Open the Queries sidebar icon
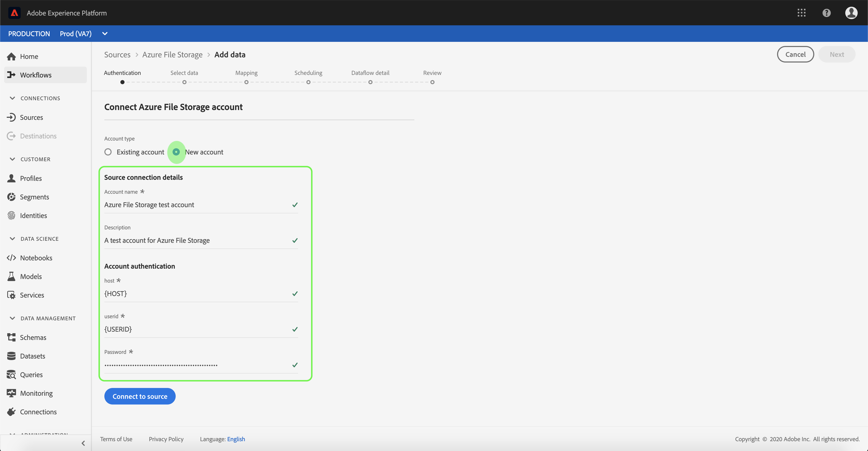The image size is (868, 451). (11, 375)
